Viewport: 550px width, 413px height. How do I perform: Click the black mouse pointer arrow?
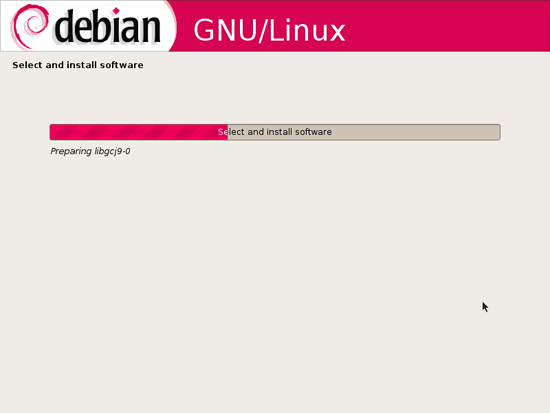[485, 307]
